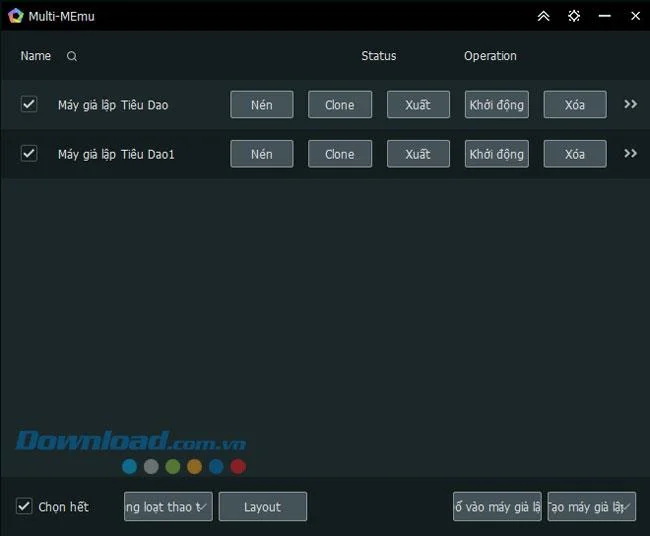
Task: Expand more options for Máy giả lập Tiêu Dao
Action: click(x=631, y=104)
